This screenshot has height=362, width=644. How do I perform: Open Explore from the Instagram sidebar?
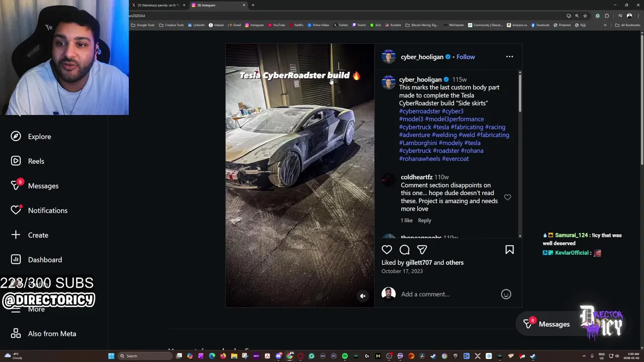click(x=31, y=136)
